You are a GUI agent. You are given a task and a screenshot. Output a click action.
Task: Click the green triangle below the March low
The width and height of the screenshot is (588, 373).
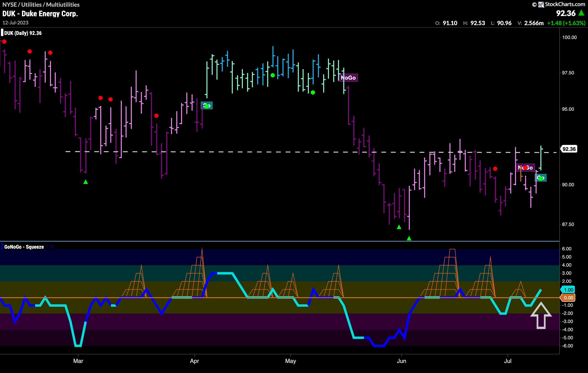pyautogui.click(x=85, y=182)
